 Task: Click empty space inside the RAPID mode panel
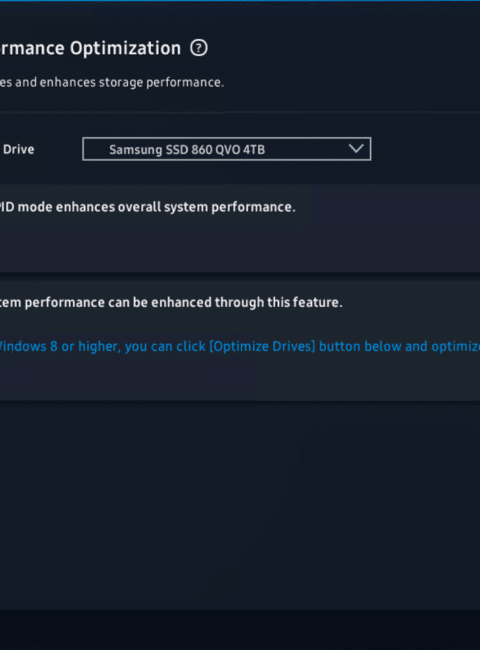(249, 245)
